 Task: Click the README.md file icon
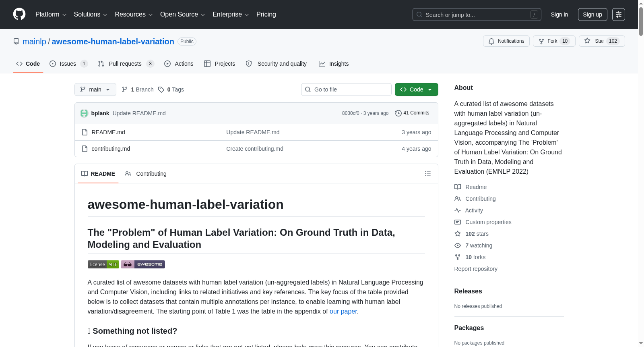[x=85, y=132]
